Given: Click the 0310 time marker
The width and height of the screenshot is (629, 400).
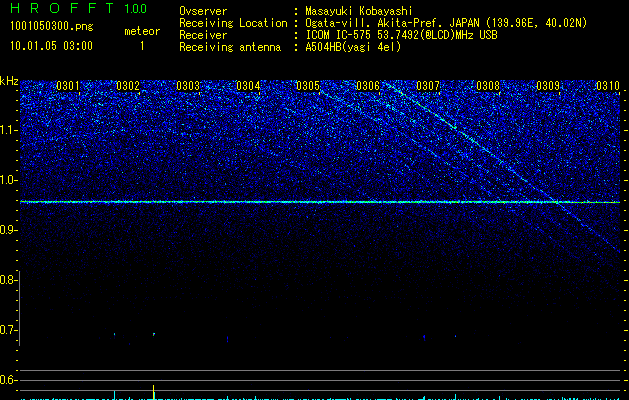Looking at the screenshot, I should coord(608,86).
